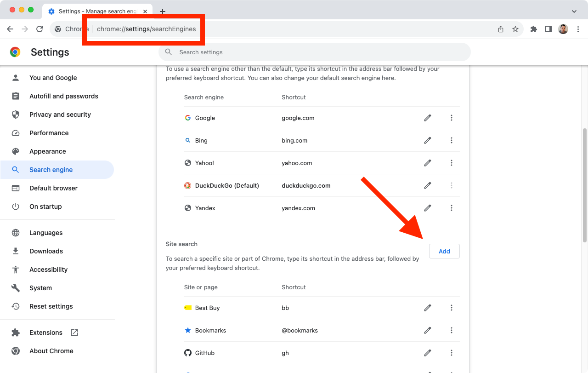Screen dimensions: 588x373
Task: Open the Extensions puzzle-piece icon in toolbar
Action: (x=533, y=29)
